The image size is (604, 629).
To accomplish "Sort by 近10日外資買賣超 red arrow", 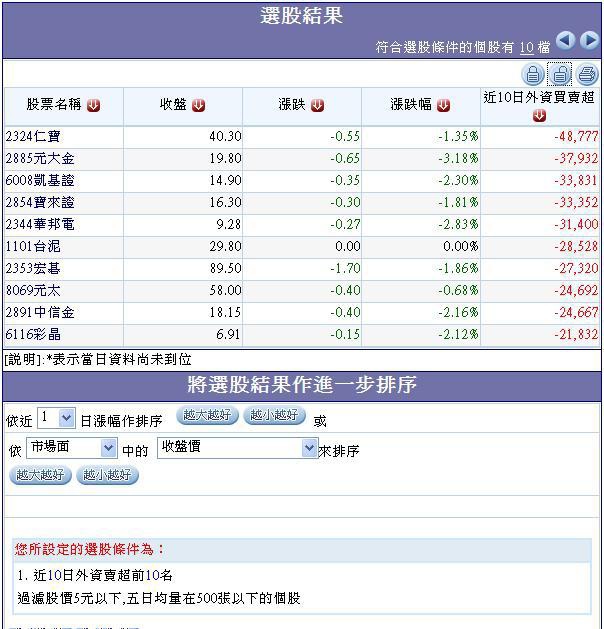I will (x=539, y=116).
